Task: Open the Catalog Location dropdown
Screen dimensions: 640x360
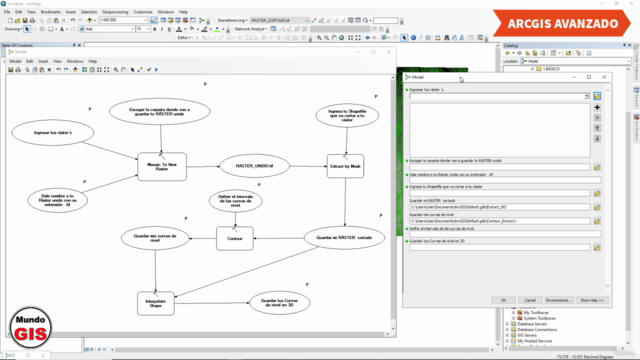Action: coord(628,61)
